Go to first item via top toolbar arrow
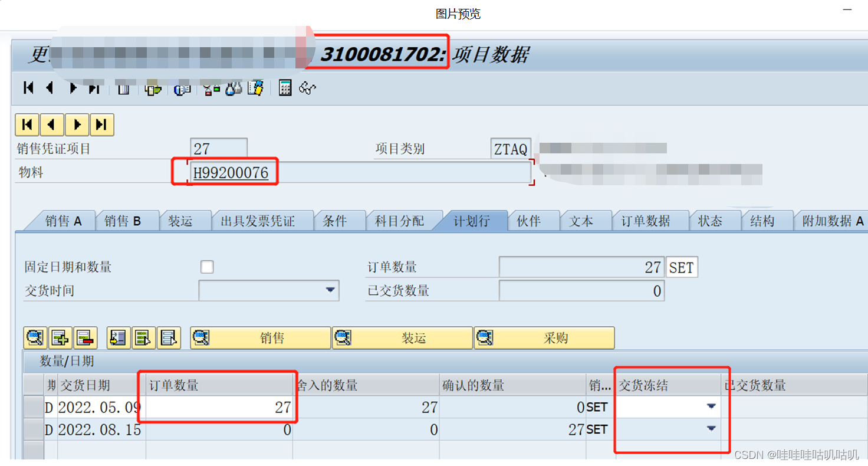This screenshot has height=466, width=868. [28, 88]
